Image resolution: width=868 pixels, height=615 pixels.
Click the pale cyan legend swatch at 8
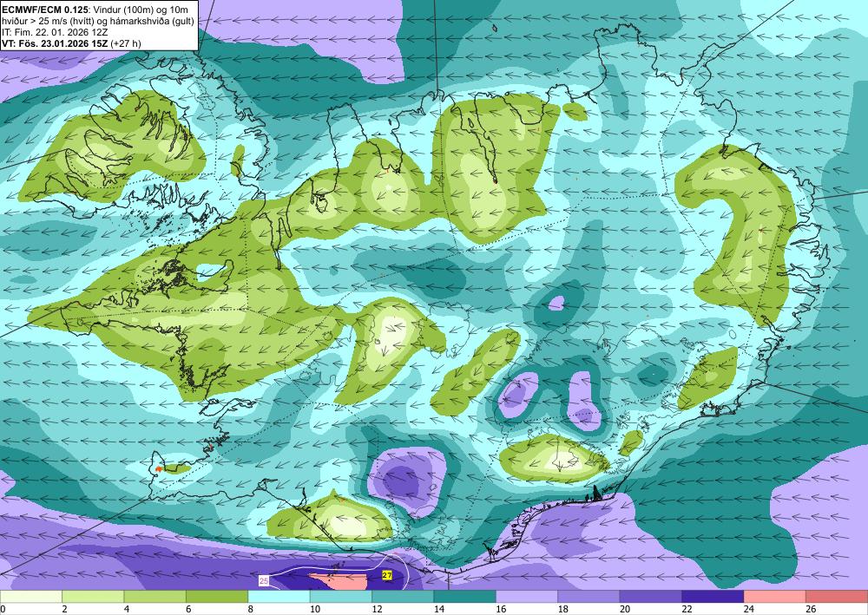pos(279,597)
